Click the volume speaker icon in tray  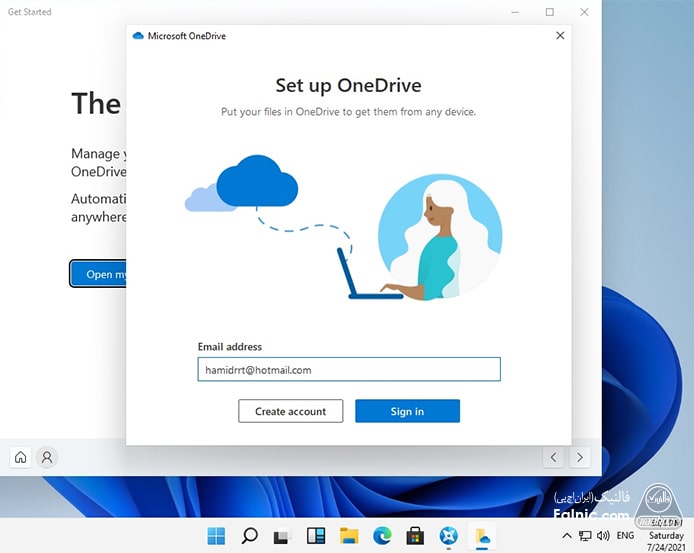[x=603, y=536]
